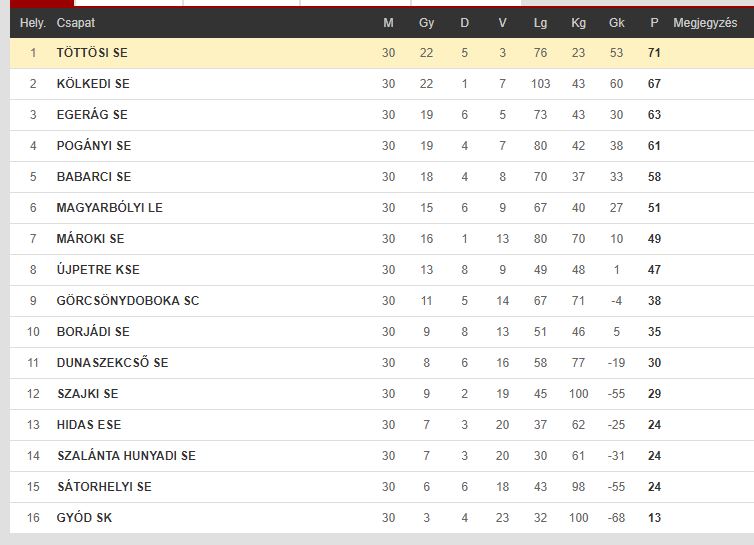Select the red active tab above table
Screen dimensions: 754x545
[42, 3]
